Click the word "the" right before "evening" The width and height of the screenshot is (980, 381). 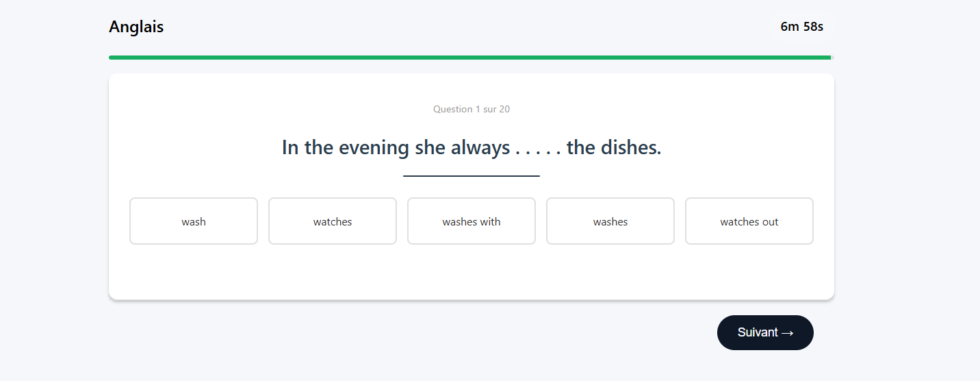coord(319,148)
